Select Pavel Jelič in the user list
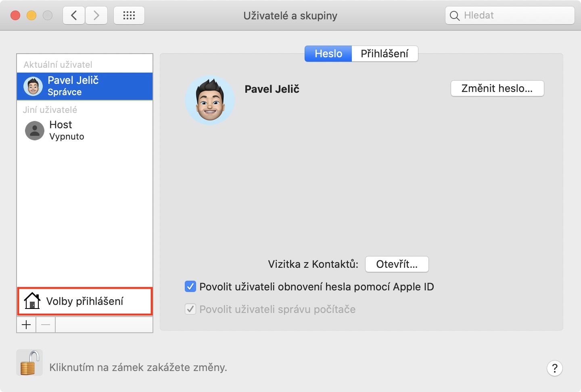The image size is (581, 392). pyautogui.click(x=85, y=86)
